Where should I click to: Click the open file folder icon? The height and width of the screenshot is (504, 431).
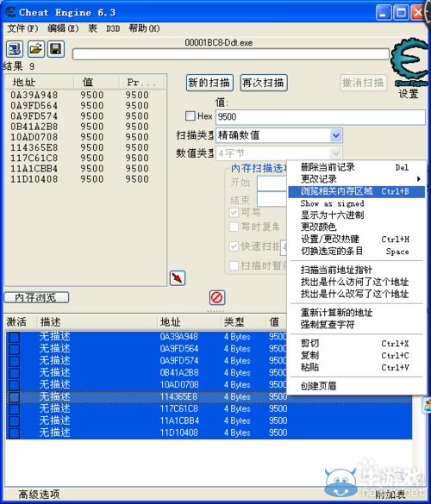(35, 49)
